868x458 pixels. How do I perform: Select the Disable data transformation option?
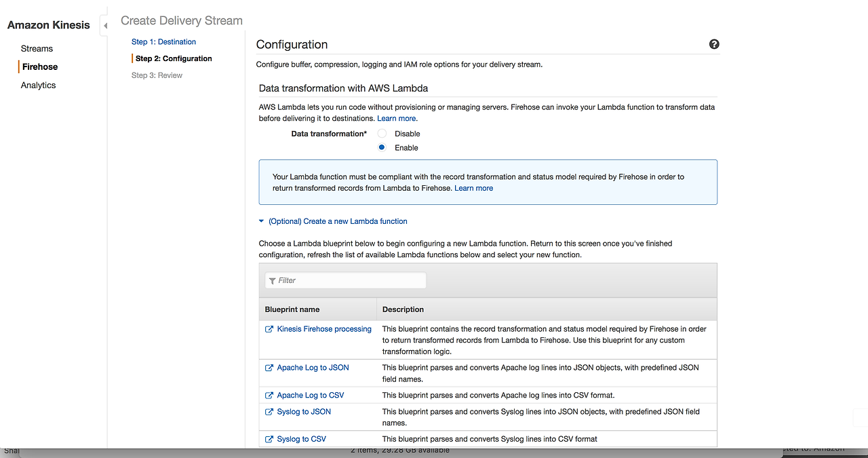382,134
